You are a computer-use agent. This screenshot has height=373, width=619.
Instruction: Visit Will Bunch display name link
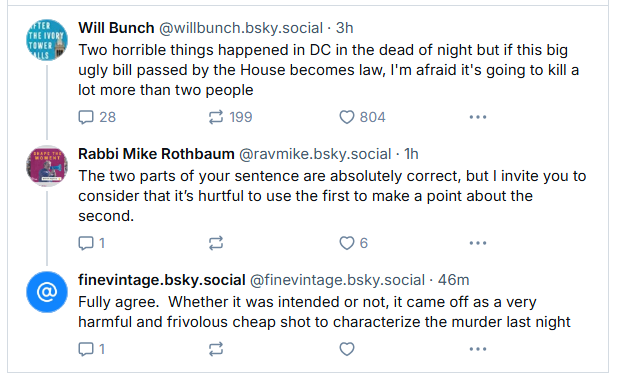point(116,28)
